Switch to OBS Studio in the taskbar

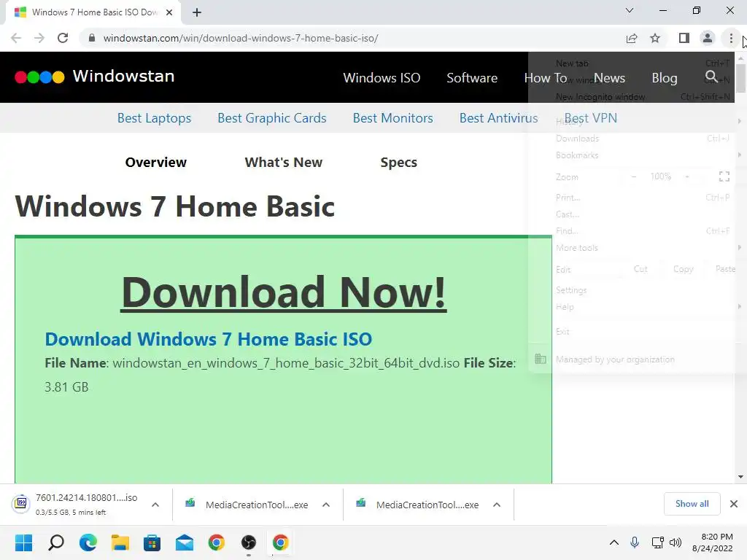(249, 542)
